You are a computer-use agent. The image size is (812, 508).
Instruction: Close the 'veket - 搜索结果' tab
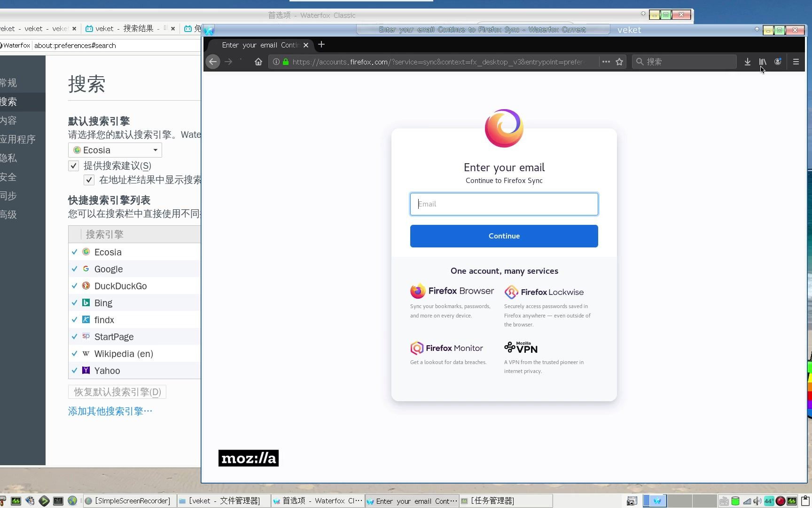tap(173, 29)
